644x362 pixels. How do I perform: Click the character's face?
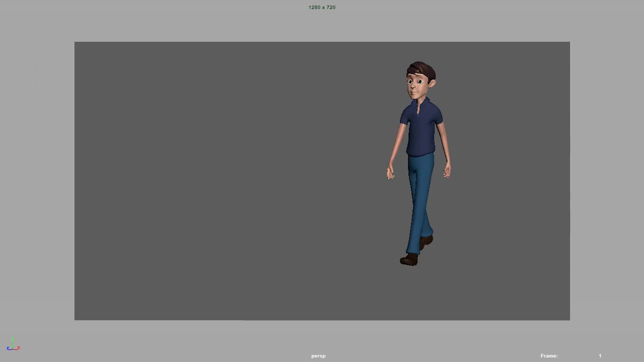coord(416,85)
